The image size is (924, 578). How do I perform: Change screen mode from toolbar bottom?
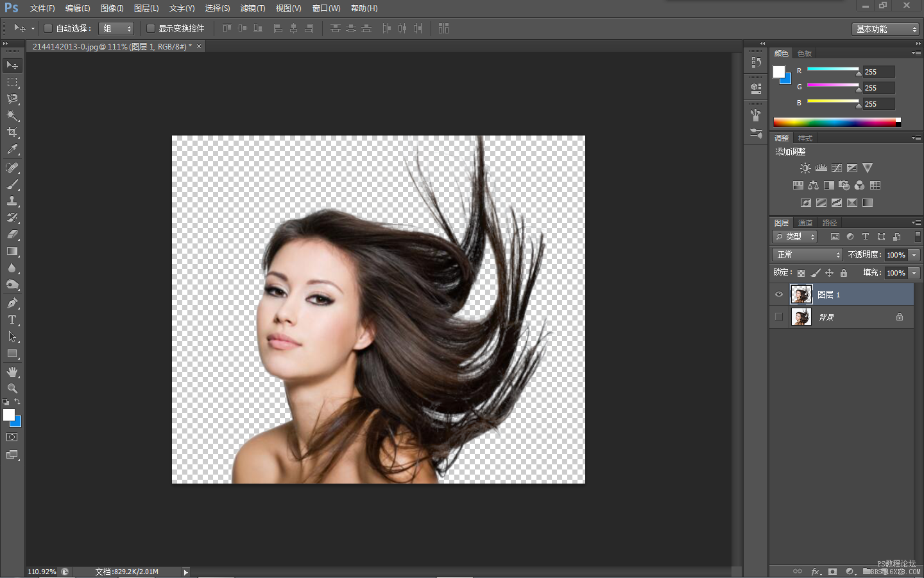(12, 455)
